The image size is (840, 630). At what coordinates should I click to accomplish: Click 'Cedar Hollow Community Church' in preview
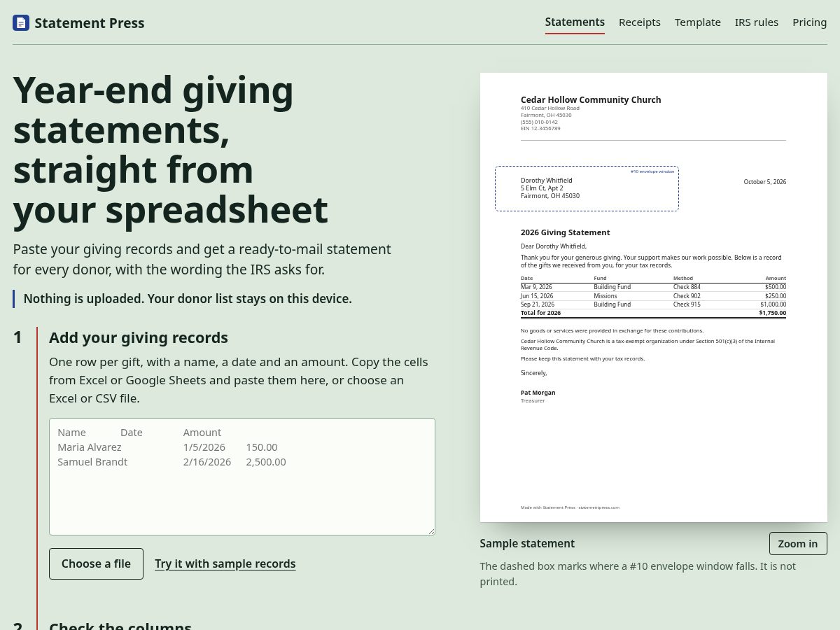(x=591, y=100)
